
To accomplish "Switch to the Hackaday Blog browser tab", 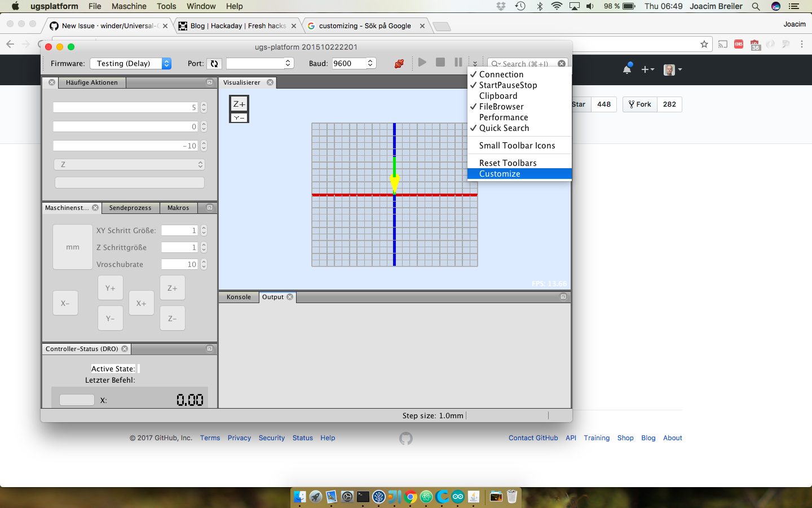I will tap(238, 26).
